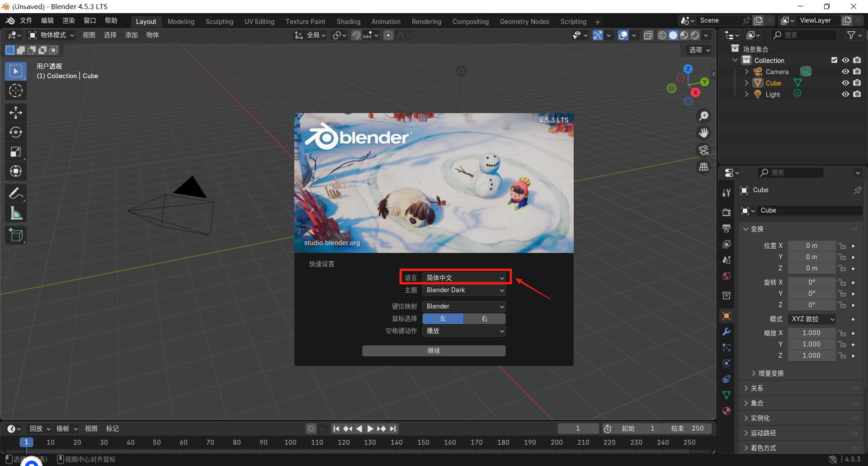Choose 右 for mouse select
This screenshot has height=466, width=868.
484,319
